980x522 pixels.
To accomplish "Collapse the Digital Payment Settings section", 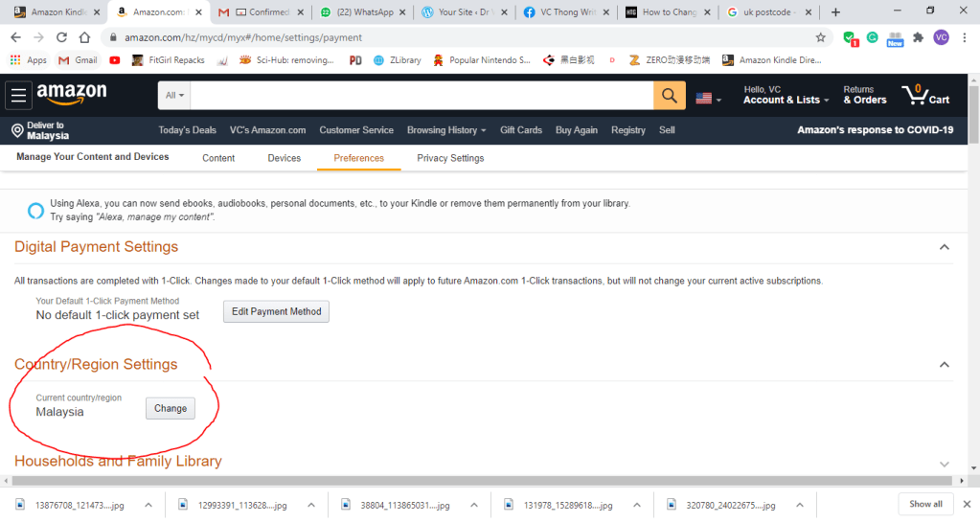I will tap(945, 247).
